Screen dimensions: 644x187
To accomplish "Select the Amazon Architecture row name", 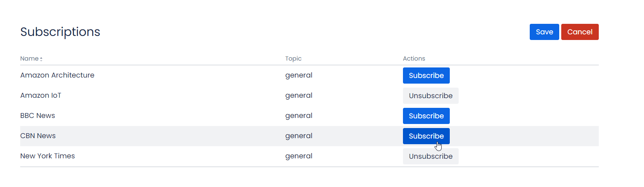I will 57,75.
